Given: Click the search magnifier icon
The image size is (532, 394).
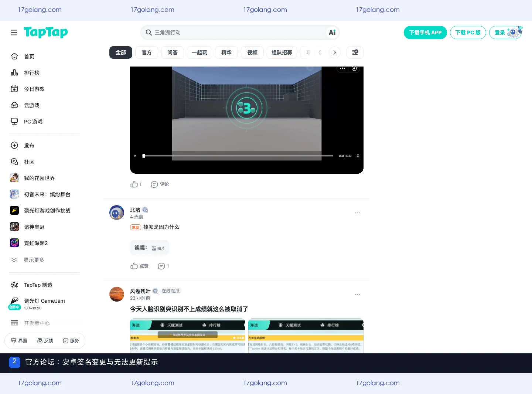Looking at the screenshot, I should click(x=149, y=33).
